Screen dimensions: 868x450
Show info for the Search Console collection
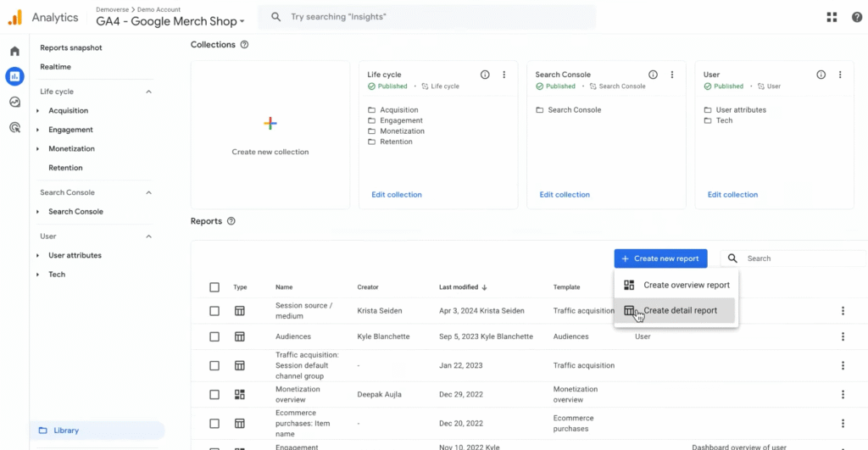pos(654,75)
